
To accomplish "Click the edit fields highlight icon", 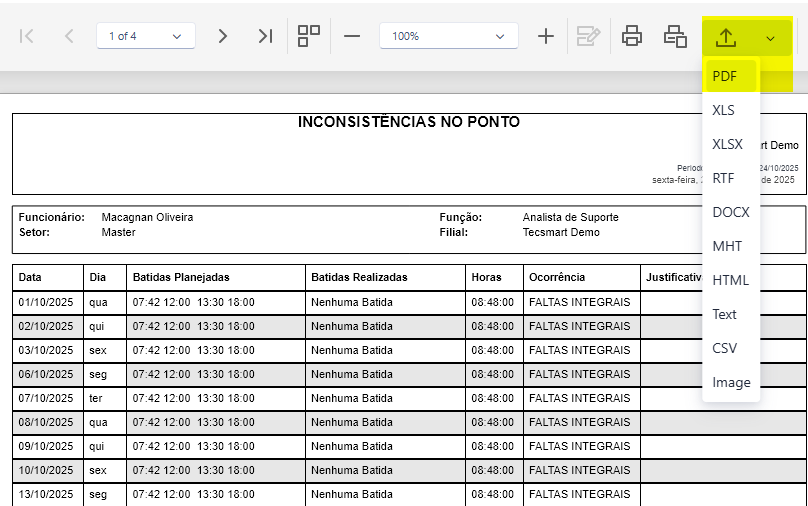I will [x=588, y=36].
